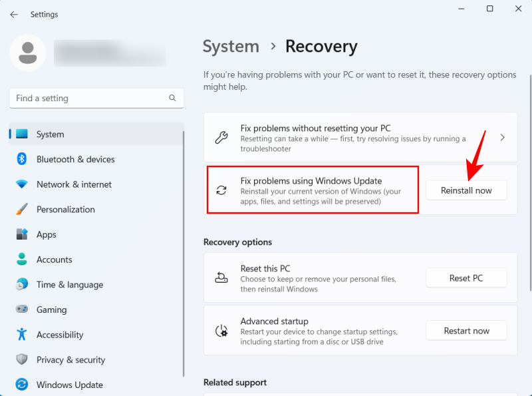Open Personalization settings label

pos(66,210)
